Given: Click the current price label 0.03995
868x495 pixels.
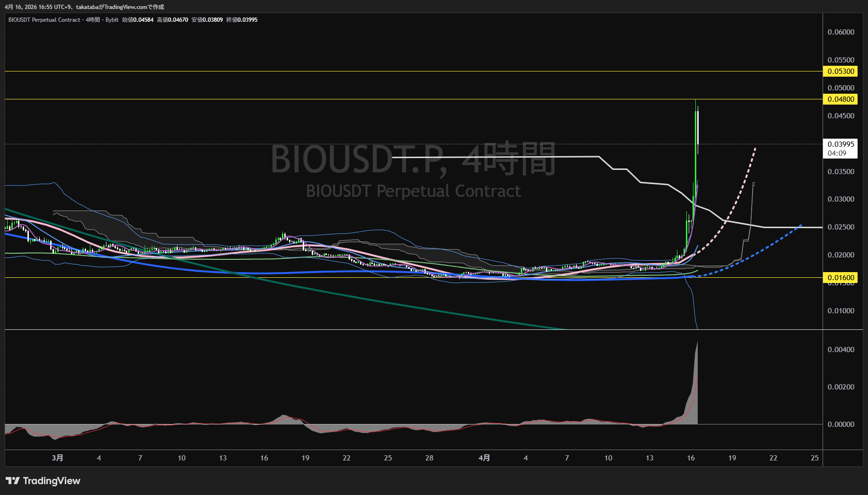Looking at the screenshot, I should [840, 144].
